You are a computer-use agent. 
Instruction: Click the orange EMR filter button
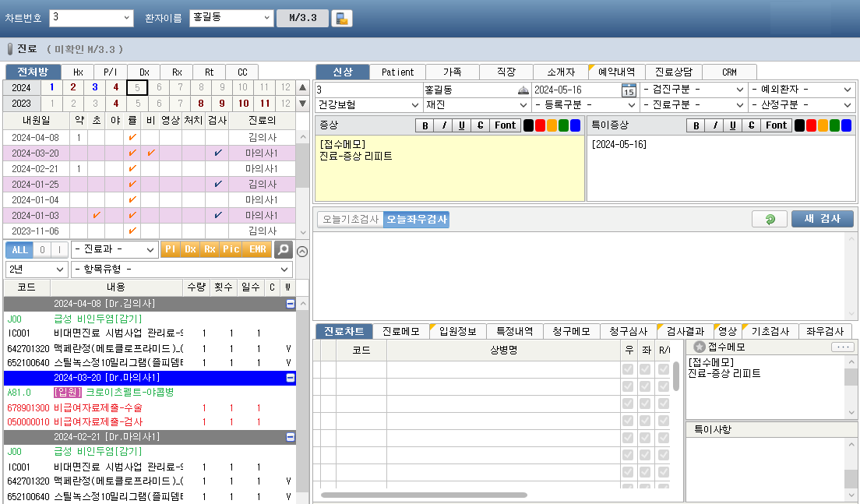(257, 249)
